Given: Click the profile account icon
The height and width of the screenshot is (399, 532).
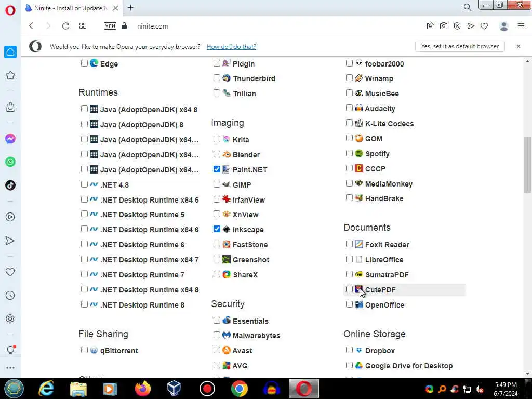Looking at the screenshot, I should [x=504, y=26].
